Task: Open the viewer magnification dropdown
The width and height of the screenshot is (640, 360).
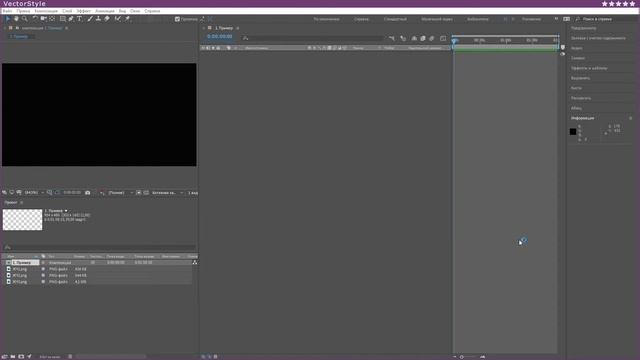Action: coord(34,193)
